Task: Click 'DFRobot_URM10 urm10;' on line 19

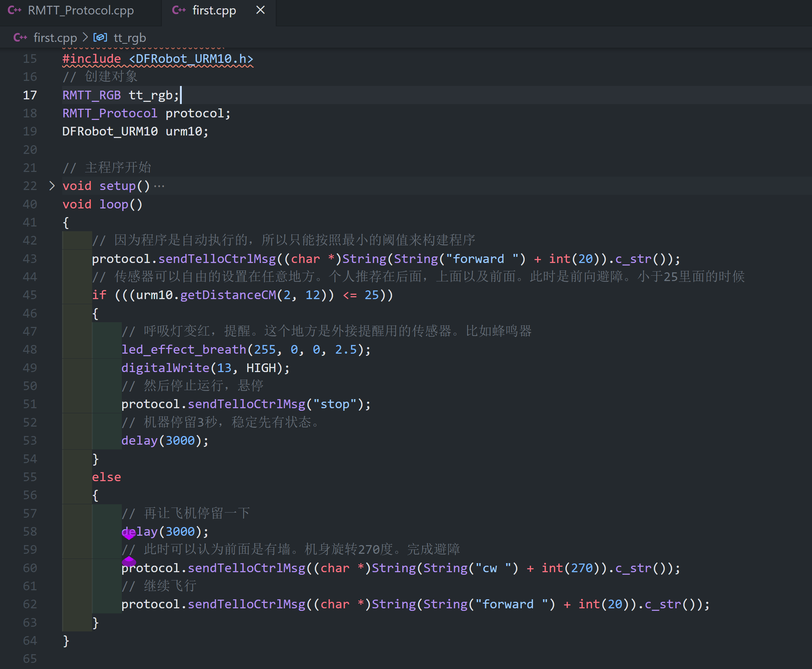Action: 135,131
